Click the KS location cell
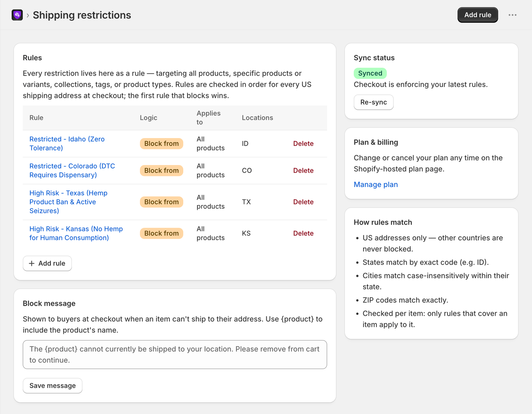This screenshot has width=532, height=414. coord(246,233)
